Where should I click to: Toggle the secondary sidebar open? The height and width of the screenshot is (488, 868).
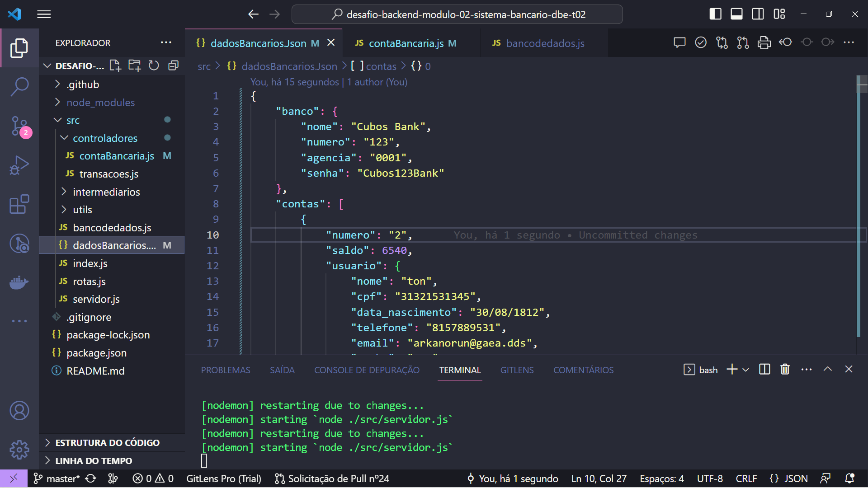pos(758,14)
